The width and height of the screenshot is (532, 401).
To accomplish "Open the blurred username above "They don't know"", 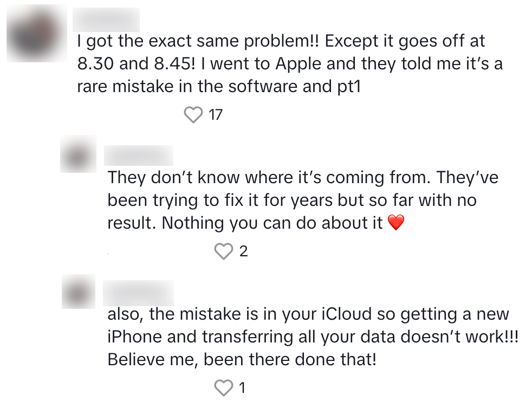I will 139,156.
